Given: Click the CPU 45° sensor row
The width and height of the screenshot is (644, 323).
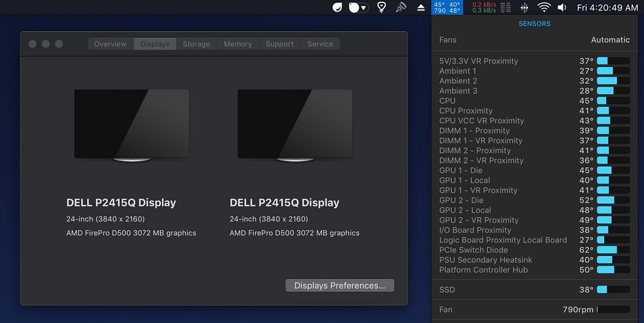Looking at the screenshot, I should pyautogui.click(x=535, y=101).
